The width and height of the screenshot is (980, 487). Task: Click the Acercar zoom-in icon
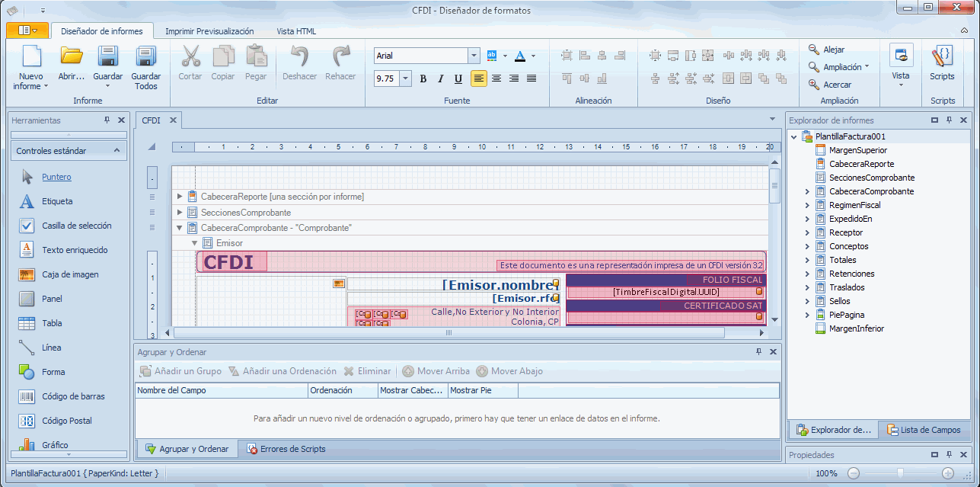tap(814, 85)
